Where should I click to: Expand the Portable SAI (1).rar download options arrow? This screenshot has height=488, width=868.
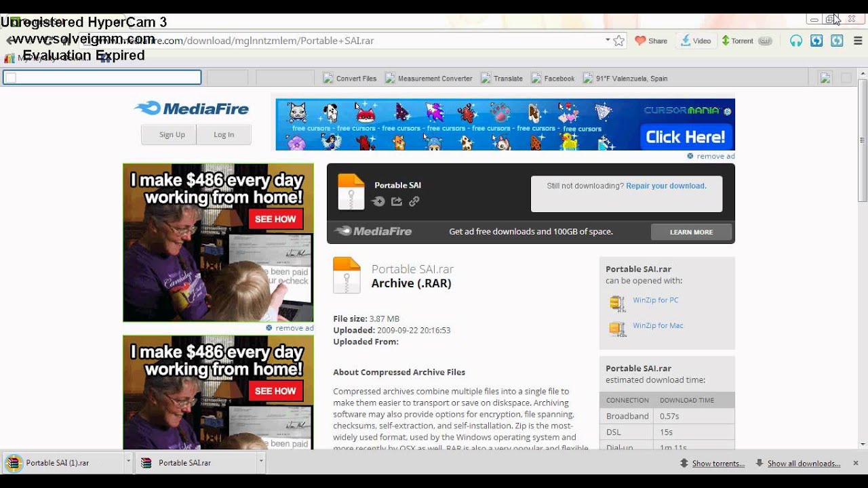128,461
